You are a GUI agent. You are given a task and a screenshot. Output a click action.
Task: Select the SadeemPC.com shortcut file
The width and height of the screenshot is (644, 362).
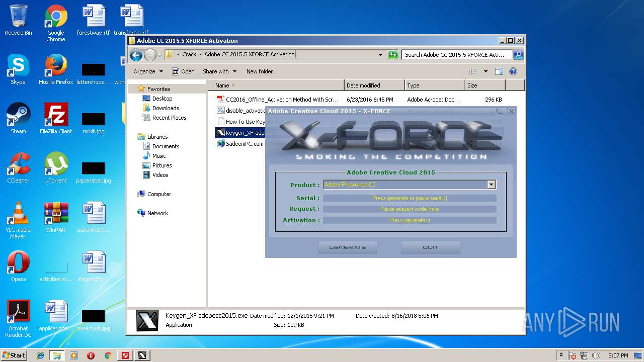point(241,144)
